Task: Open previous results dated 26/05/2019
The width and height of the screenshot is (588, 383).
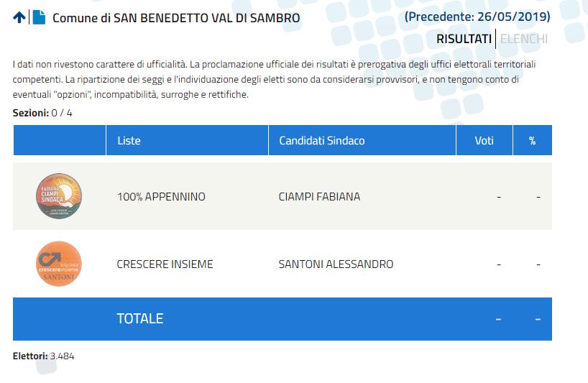Action: [x=477, y=17]
